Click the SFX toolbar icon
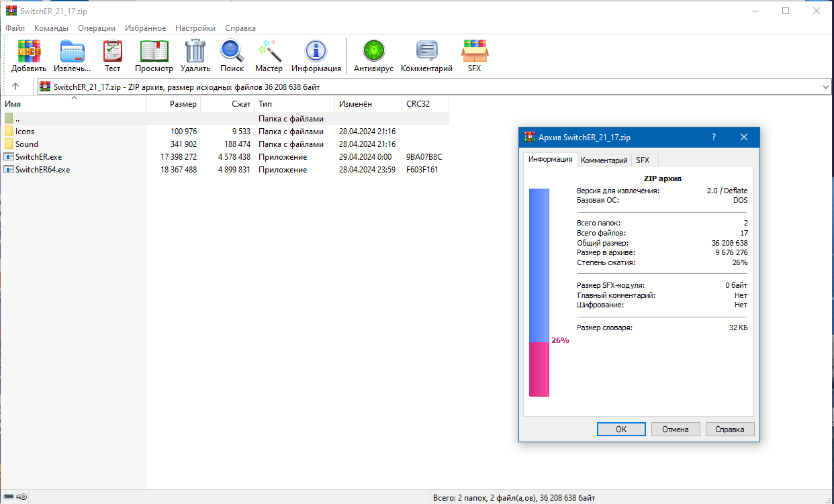This screenshot has width=834, height=504. click(x=475, y=52)
